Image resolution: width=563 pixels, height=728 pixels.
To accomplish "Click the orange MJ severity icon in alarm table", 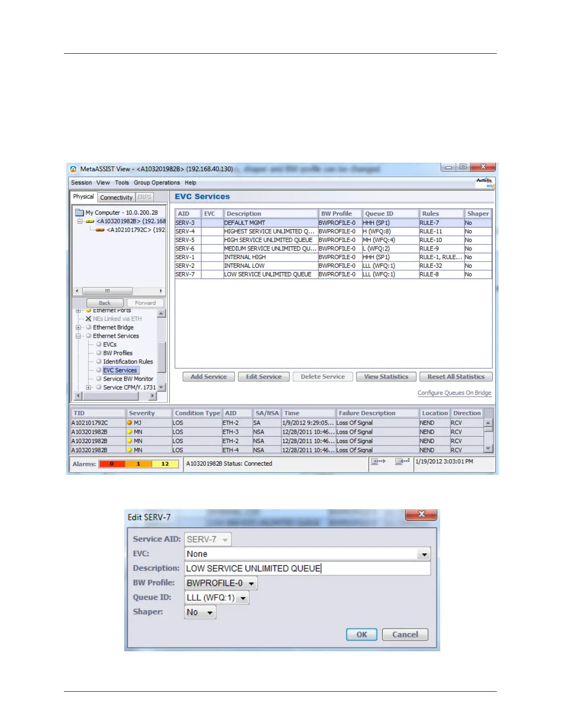I will tap(130, 423).
